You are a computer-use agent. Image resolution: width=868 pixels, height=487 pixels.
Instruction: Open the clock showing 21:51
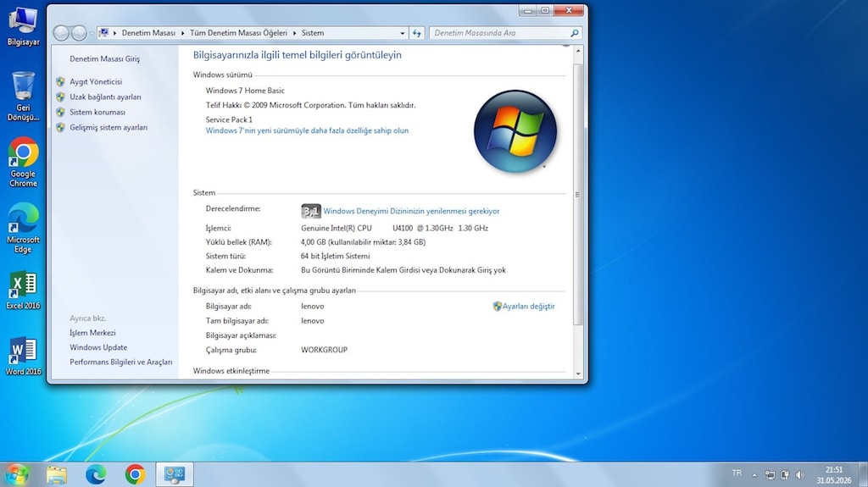point(834,475)
